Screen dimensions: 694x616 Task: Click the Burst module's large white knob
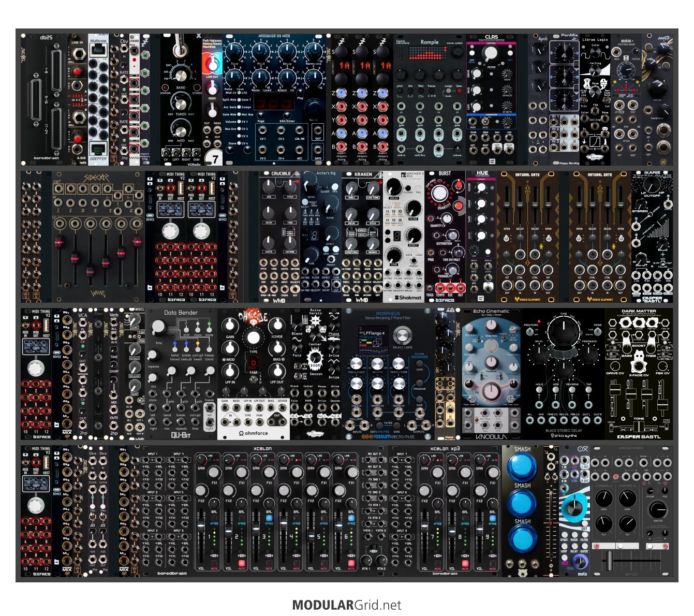(439, 193)
